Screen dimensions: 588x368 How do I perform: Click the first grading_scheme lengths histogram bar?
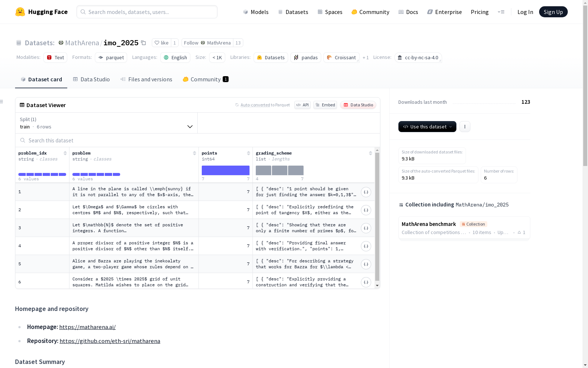[x=263, y=170]
